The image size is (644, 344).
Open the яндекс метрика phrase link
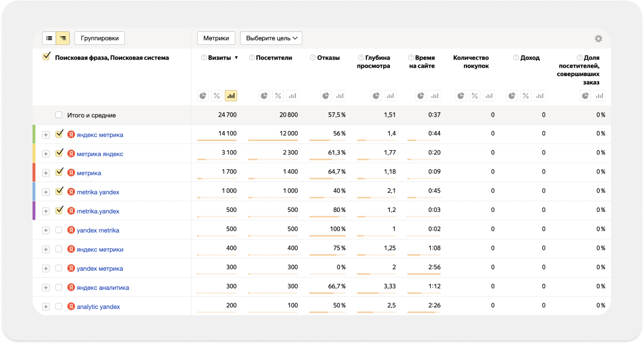(x=100, y=135)
